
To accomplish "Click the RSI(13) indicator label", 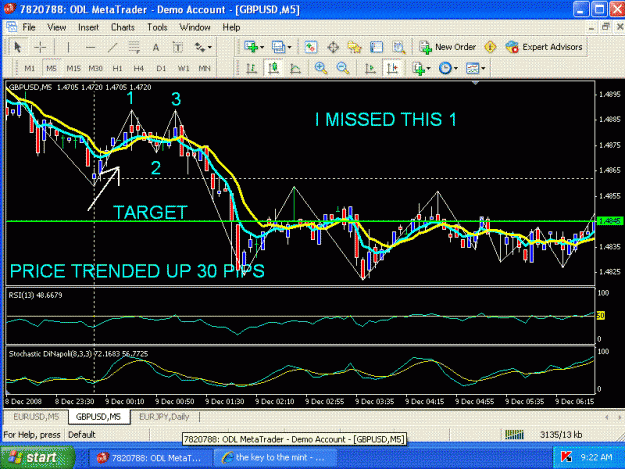I will pyautogui.click(x=35, y=295).
